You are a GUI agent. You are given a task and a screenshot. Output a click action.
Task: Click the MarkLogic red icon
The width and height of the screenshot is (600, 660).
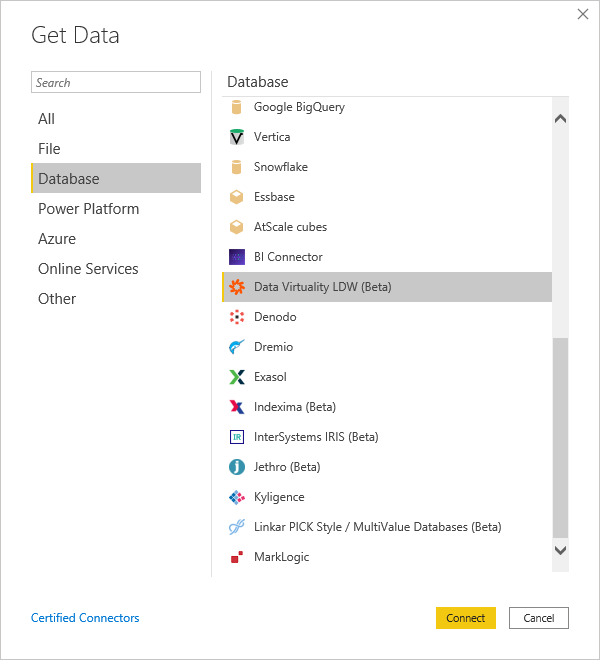[x=237, y=557]
